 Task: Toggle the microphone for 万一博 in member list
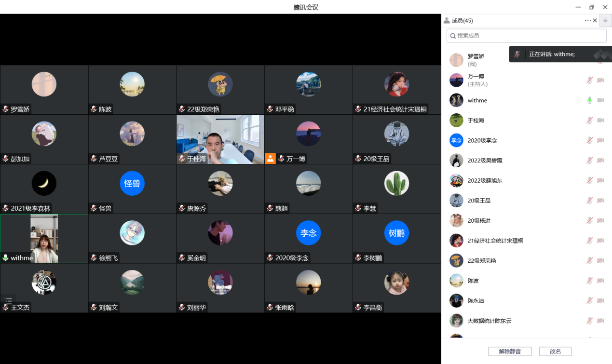coord(589,80)
